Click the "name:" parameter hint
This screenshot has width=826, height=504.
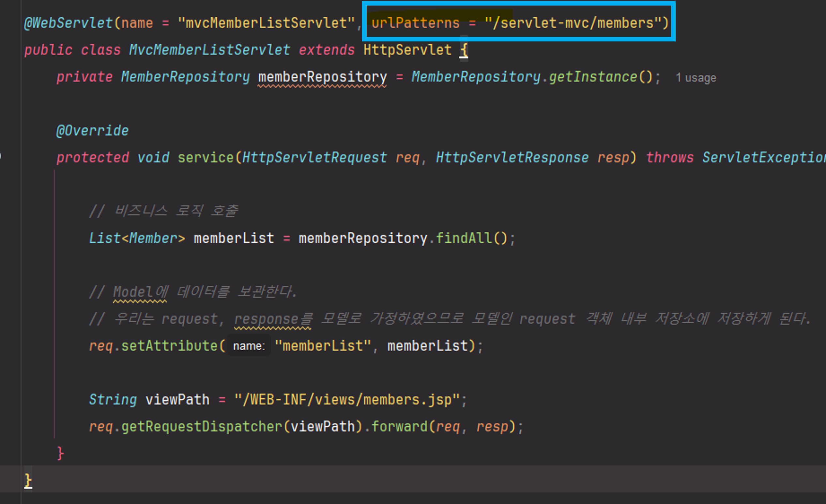[x=249, y=346]
